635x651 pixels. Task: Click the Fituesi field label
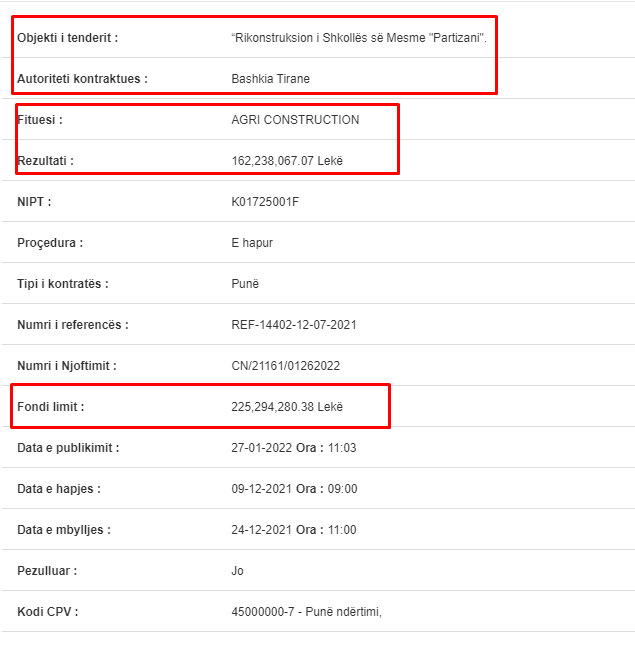tap(40, 120)
